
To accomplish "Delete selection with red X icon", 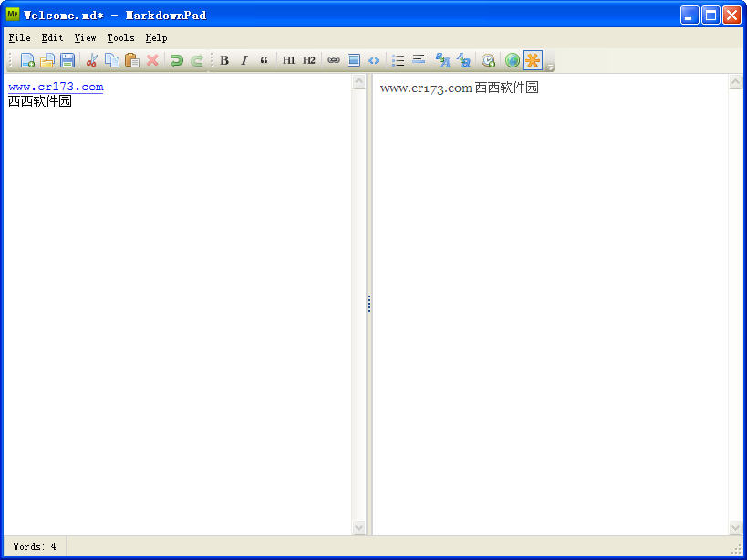I will (x=152, y=60).
